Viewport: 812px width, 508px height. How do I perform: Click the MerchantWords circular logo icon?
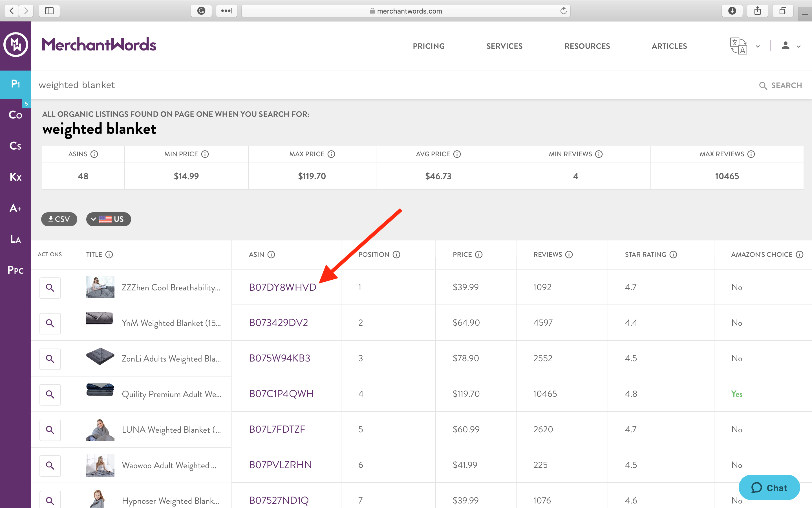(16, 45)
